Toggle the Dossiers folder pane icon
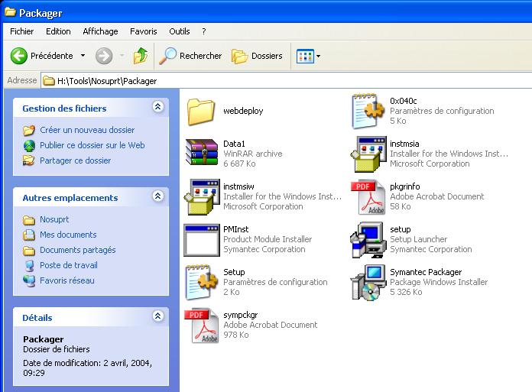Screen dimensions: 532x392 239,56
